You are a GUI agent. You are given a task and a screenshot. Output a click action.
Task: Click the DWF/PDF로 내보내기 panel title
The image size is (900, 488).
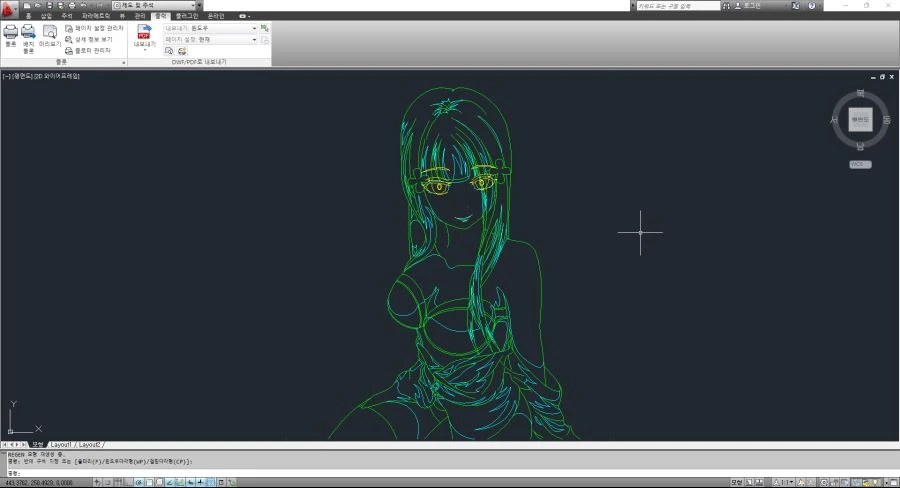tap(199, 62)
